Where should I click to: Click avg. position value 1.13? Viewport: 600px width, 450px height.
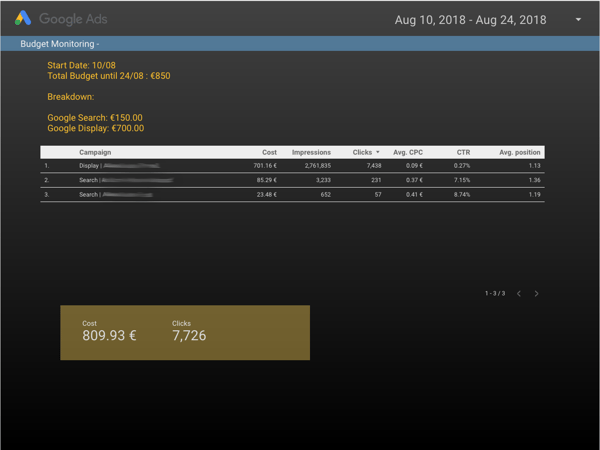tap(535, 166)
